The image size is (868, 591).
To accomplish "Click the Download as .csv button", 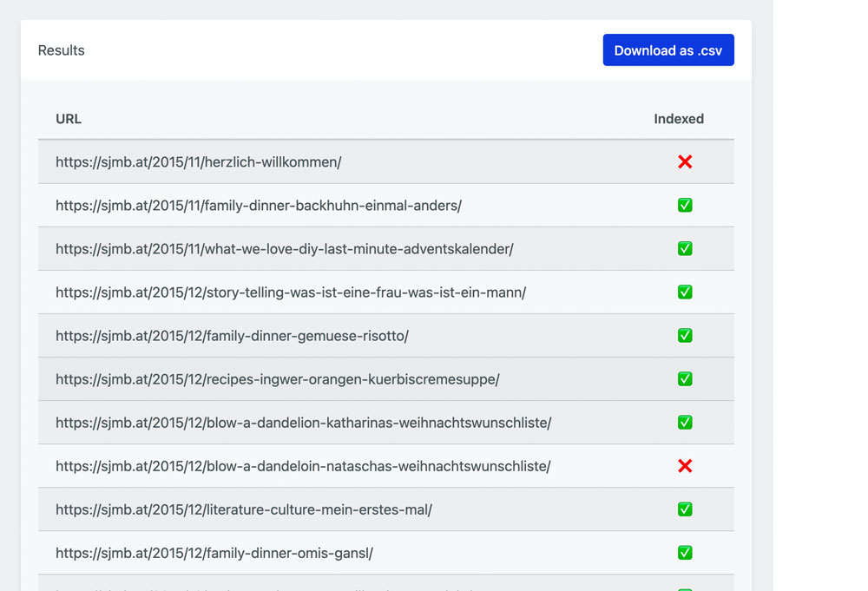I will (x=667, y=50).
